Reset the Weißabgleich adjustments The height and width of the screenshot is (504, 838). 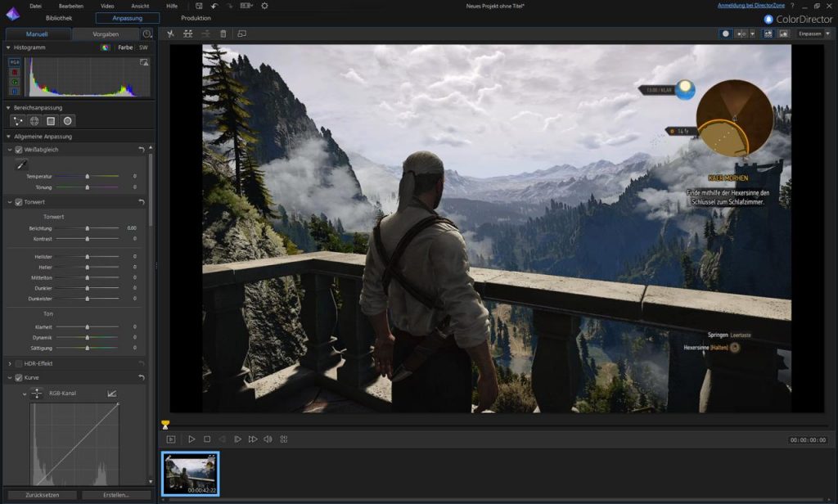point(142,150)
